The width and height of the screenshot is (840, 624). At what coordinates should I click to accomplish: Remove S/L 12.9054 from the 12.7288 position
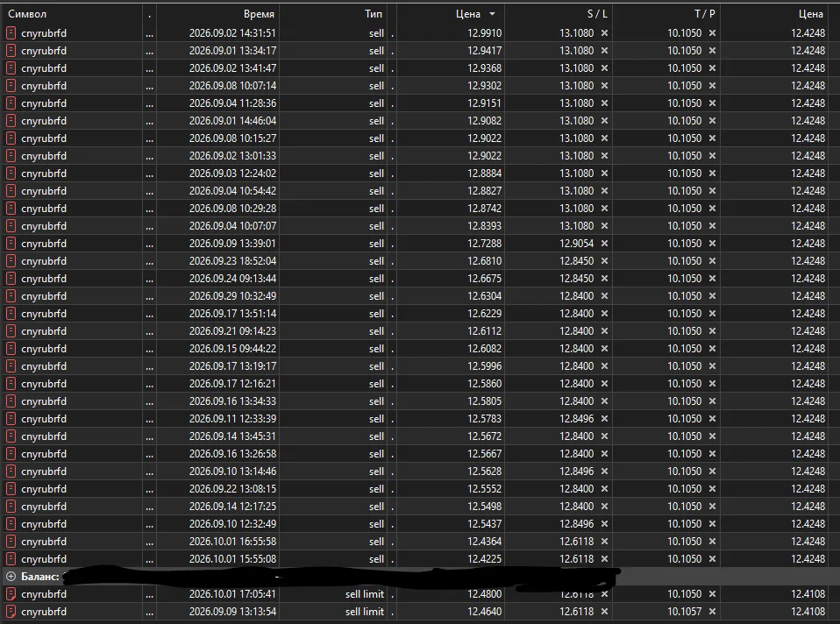[x=604, y=244]
